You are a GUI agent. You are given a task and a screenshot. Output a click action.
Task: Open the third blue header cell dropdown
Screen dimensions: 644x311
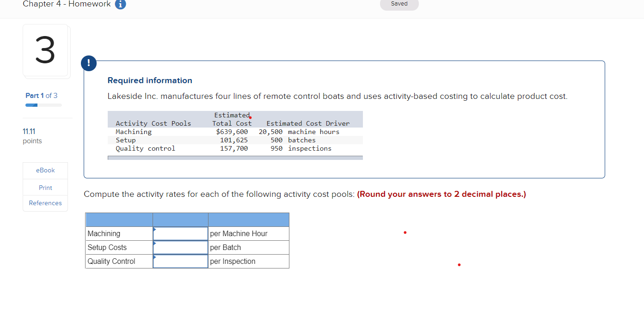pos(249,220)
